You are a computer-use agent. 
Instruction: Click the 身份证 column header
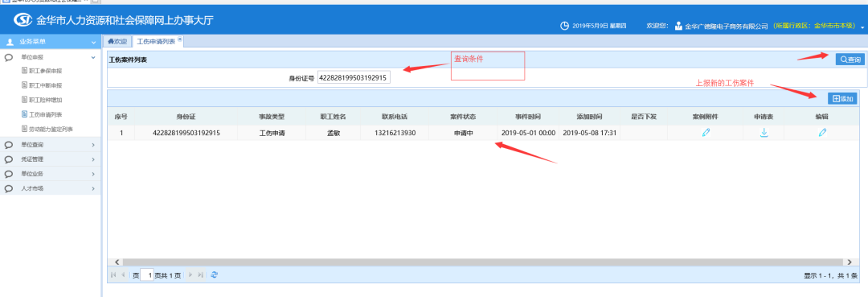tap(186, 117)
